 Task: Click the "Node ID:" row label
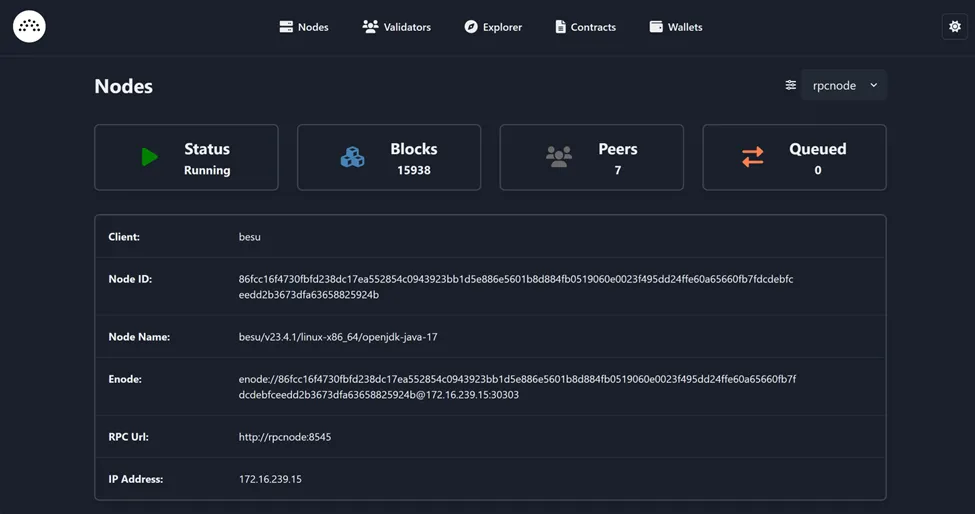click(131, 279)
